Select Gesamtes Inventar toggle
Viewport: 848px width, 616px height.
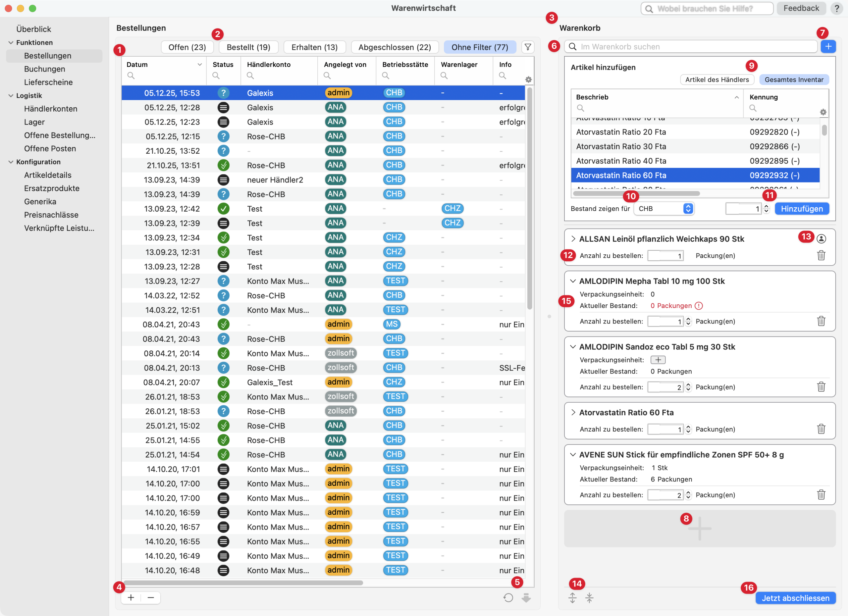pos(793,79)
